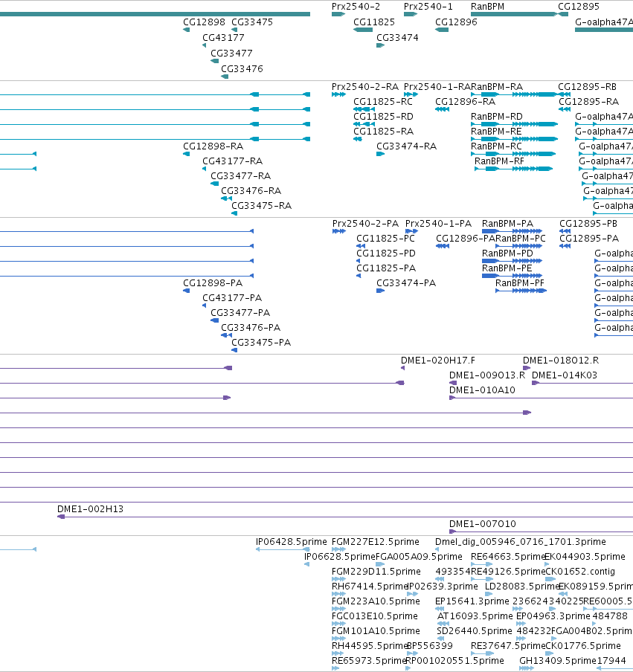Open transcript CG33476-RA
633x672 pixels.
pos(251,191)
